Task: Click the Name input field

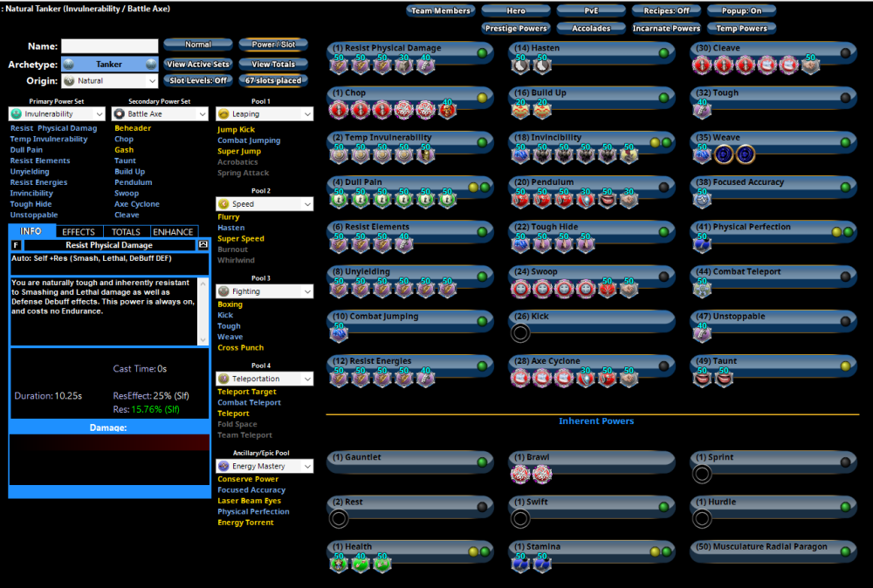Action: [109, 45]
